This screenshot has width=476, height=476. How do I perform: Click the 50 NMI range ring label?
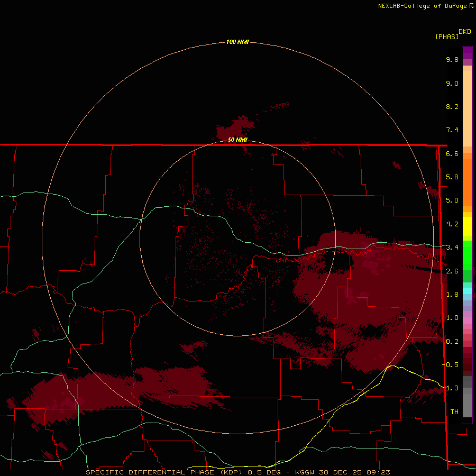[237, 140]
